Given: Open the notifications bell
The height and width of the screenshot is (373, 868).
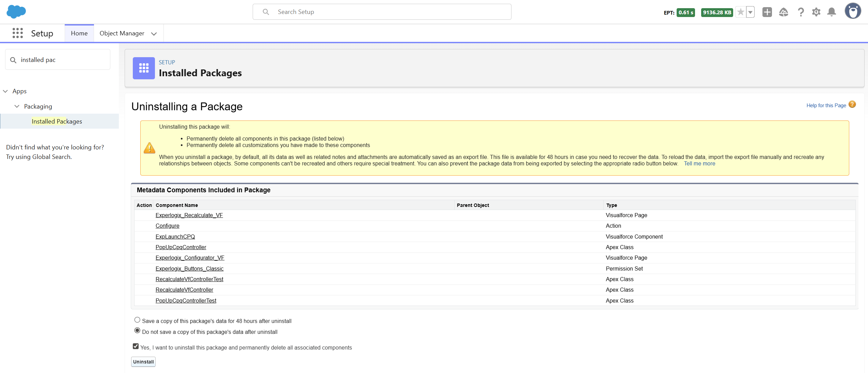Looking at the screenshot, I should click(832, 12).
